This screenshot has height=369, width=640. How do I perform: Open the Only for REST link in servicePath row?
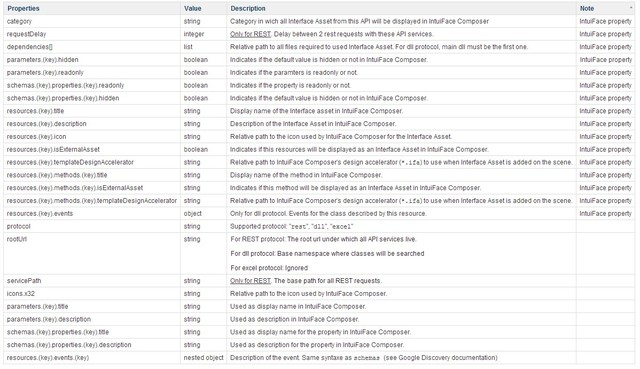point(250,281)
